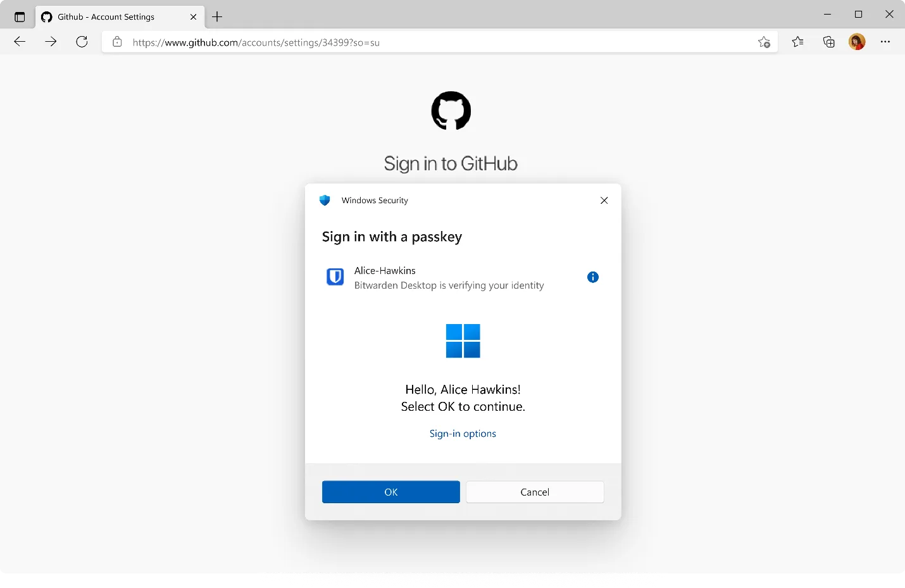The height and width of the screenshot is (588, 905).
Task: Cancel the passkey verification
Action: click(x=535, y=492)
